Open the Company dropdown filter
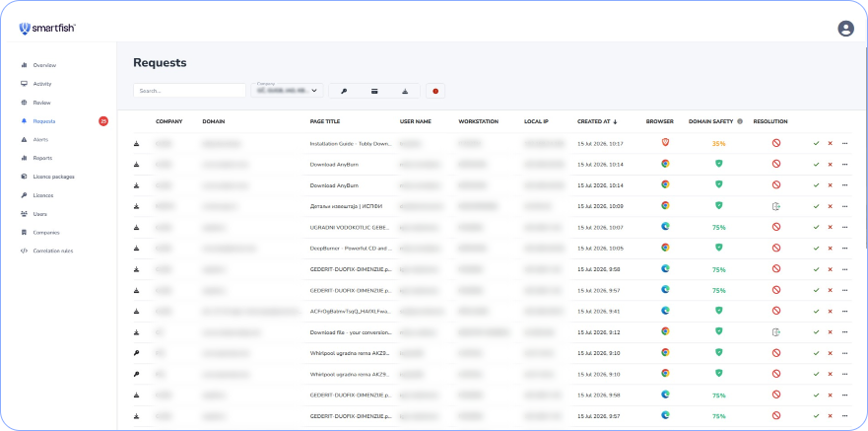 287,91
